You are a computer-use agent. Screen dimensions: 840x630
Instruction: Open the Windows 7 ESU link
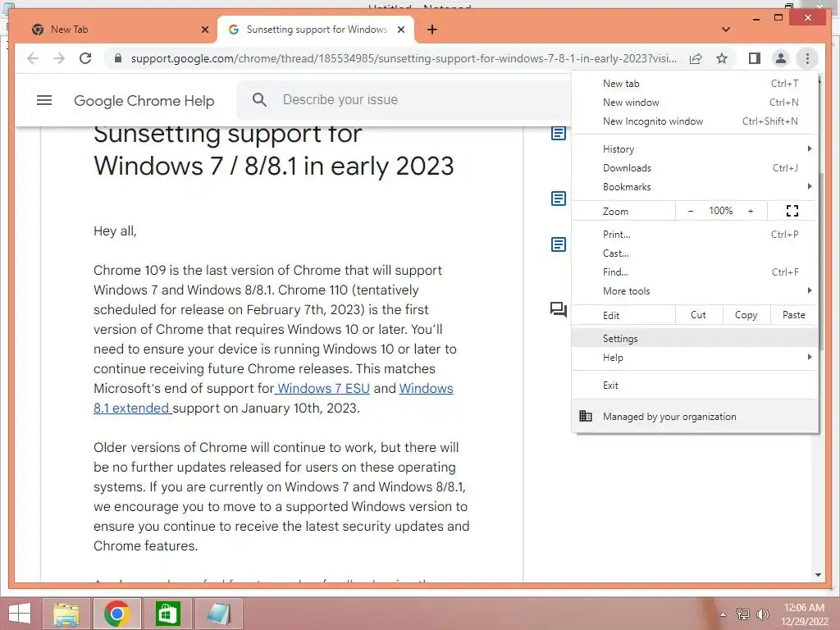(323, 388)
